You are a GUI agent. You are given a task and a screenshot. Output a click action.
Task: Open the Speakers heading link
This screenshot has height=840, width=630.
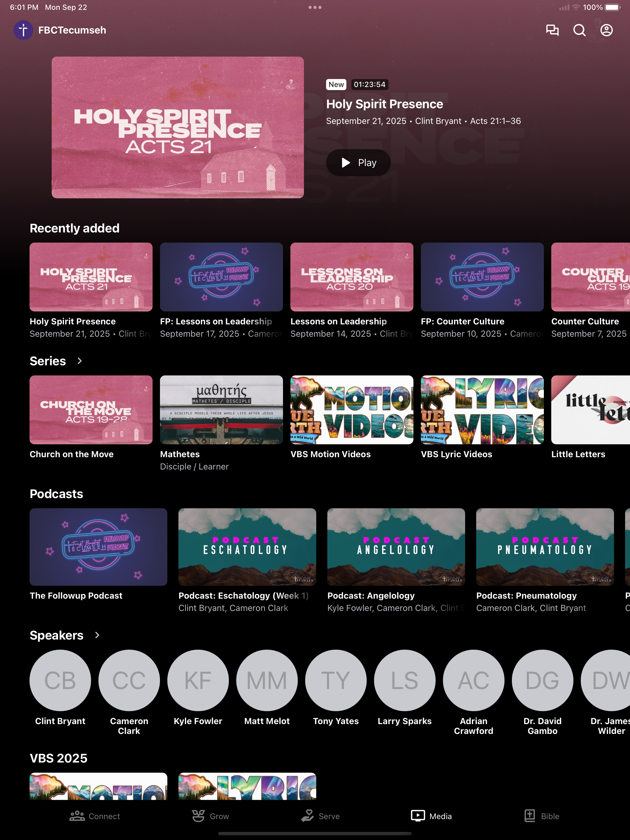57,635
